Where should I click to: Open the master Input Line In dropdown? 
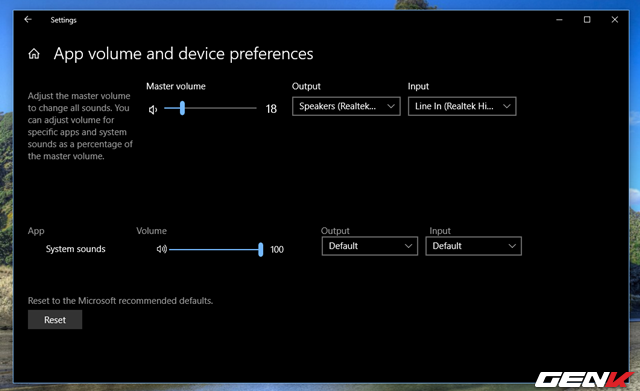(x=462, y=106)
